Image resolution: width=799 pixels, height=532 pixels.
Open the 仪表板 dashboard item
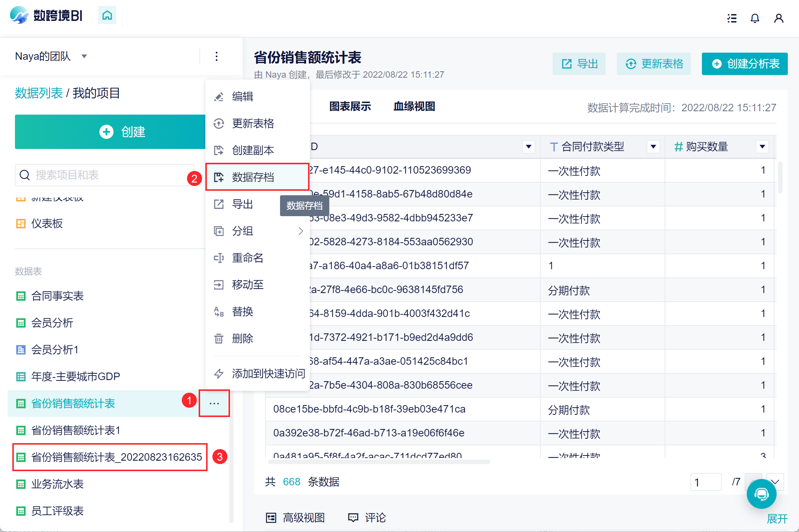(x=47, y=224)
